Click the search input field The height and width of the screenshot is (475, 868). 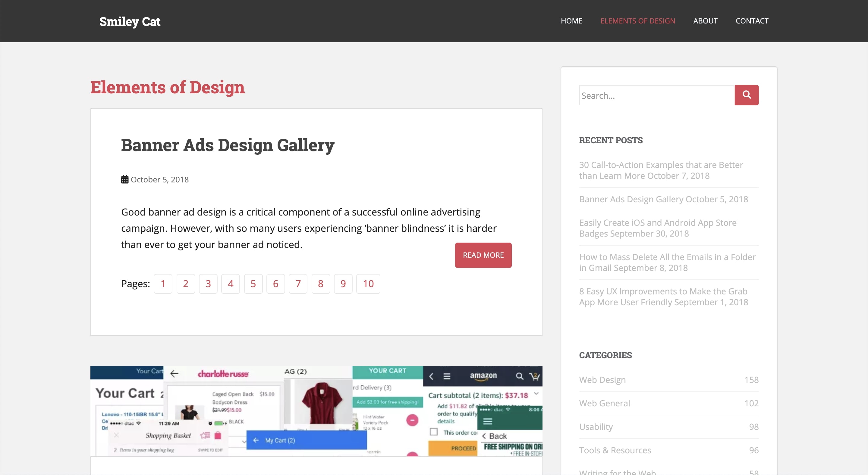(656, 95)
